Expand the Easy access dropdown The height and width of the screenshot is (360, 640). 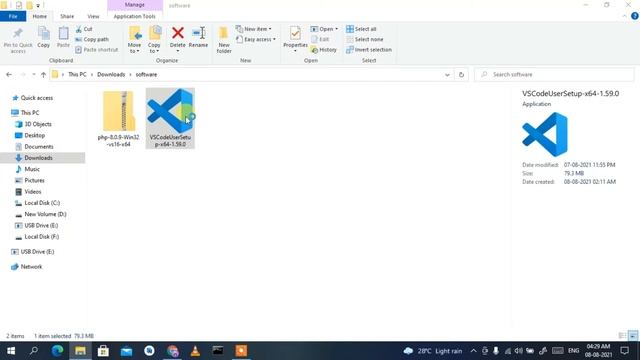tap(256, 39)
